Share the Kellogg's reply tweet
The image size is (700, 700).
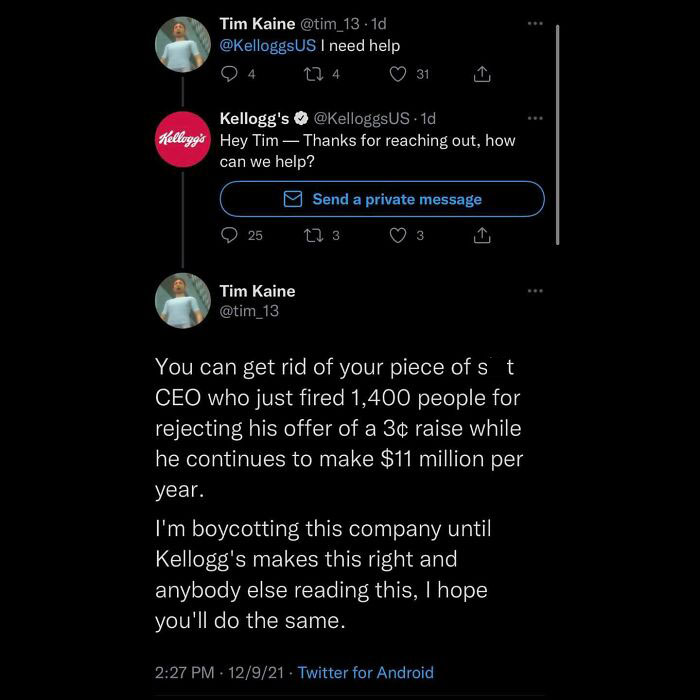(481, 236)
